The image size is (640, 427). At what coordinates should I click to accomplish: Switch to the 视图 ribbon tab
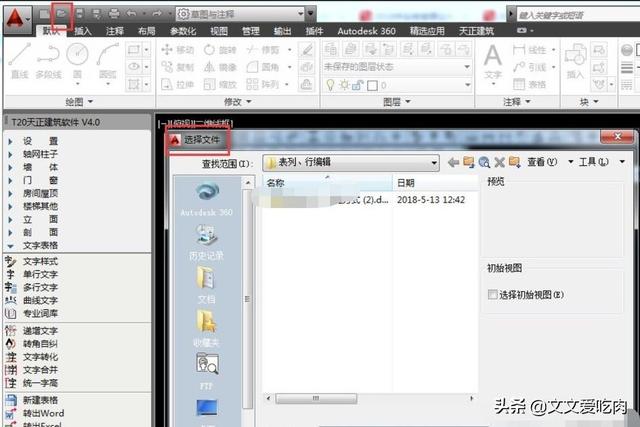(x=219, y=31)
